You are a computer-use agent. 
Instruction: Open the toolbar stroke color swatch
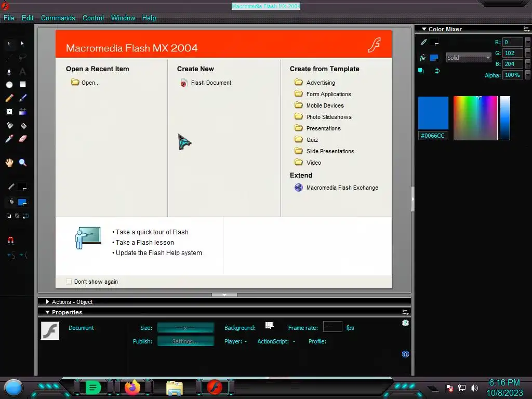(22, 187)
